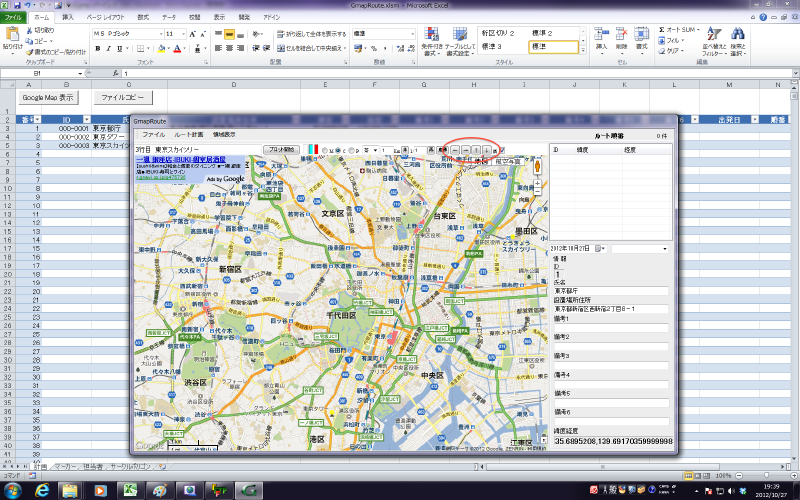Click the Google Map 表示 button
Viewport: 800px width, 500px height.
coord(48,98)
